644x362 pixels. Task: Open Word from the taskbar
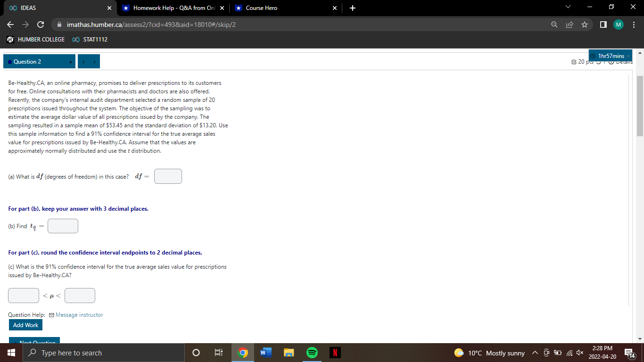(265, 353)
